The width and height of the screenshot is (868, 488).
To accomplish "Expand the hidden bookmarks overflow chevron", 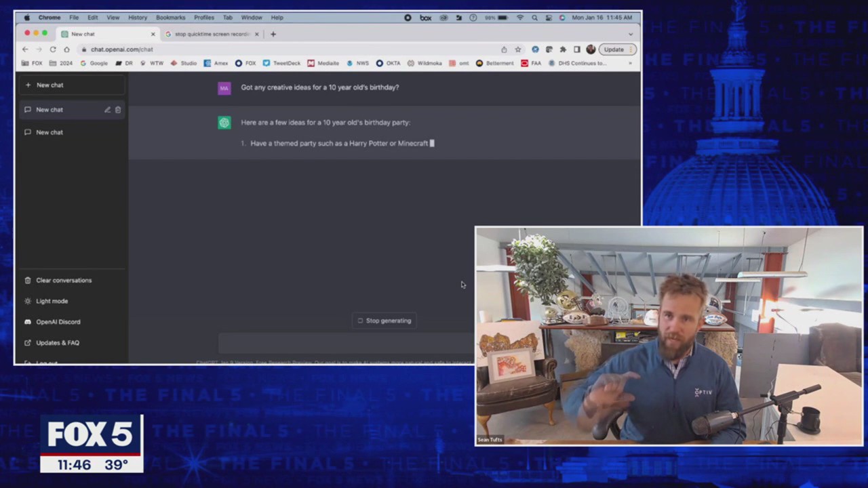I will click(x=630, y=63).
